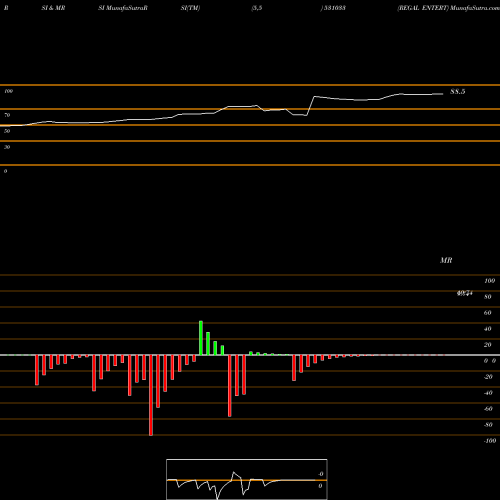Click the MR panel's '20' axis label
The height and width of the screenshot is (500, 500).
[488, 345]
